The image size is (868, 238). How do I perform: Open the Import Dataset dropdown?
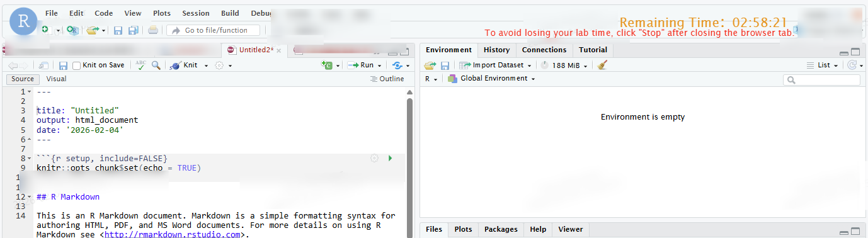click(495, 65)
